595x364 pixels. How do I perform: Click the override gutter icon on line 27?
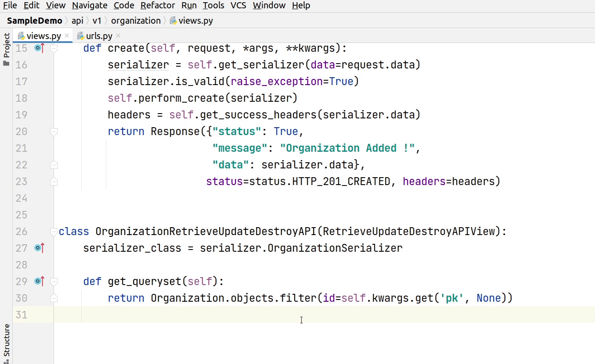[39, 248]
